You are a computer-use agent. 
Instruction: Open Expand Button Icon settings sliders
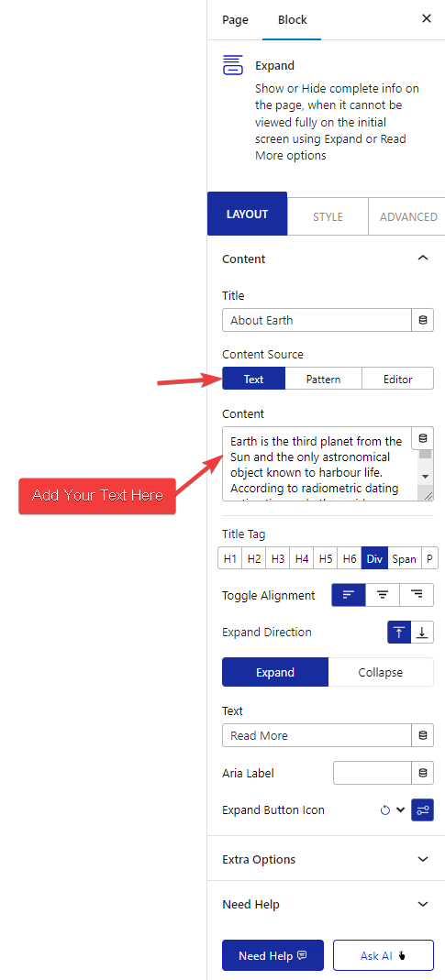[x=422, y=810]
